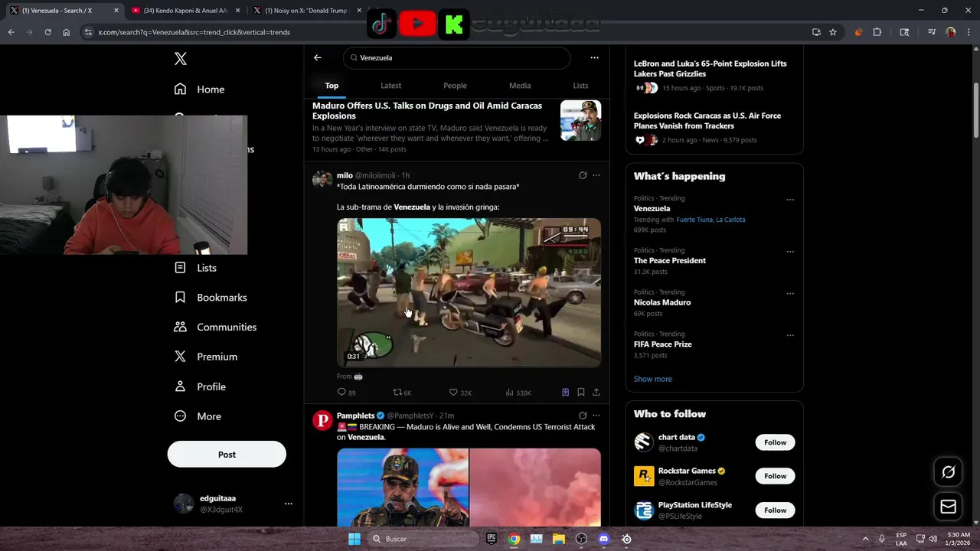The image size is (980, 551).
Task: Open TikTok bookmark icon in overlay
Action: 381,24
